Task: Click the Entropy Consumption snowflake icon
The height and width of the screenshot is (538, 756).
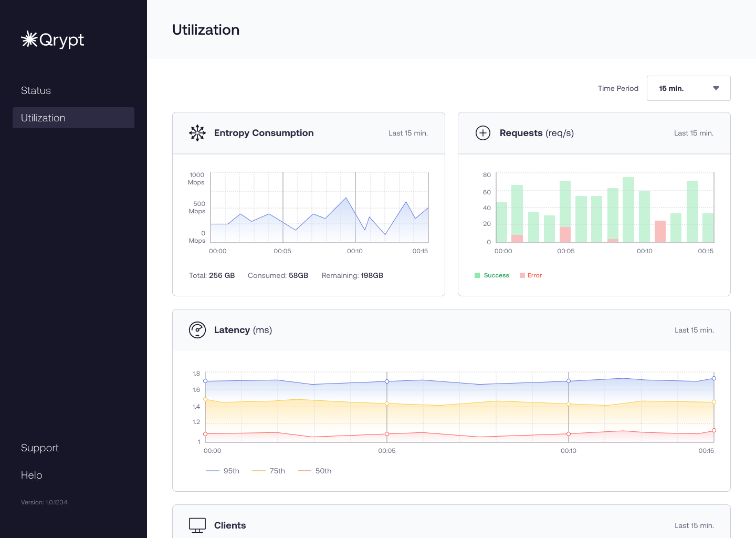Action: 197,133
